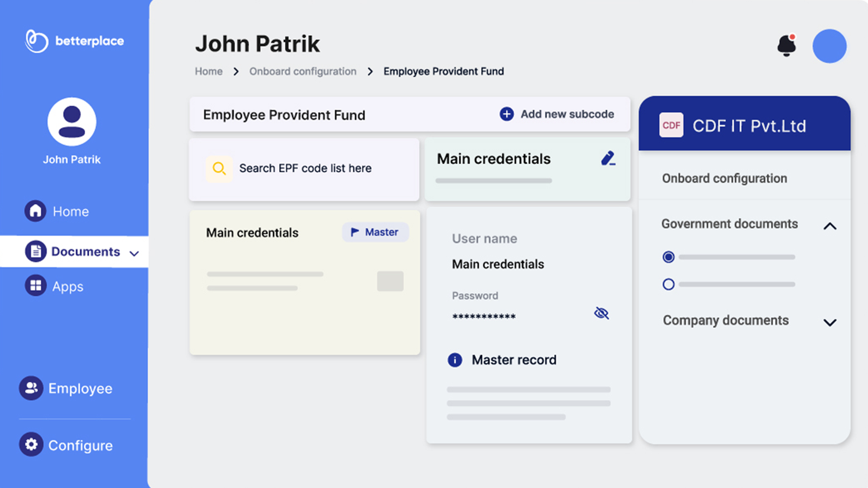Click the plus icon beside Add new subcode
The height and width of the screenshot is (488, 868).
[x=506, y=114]
